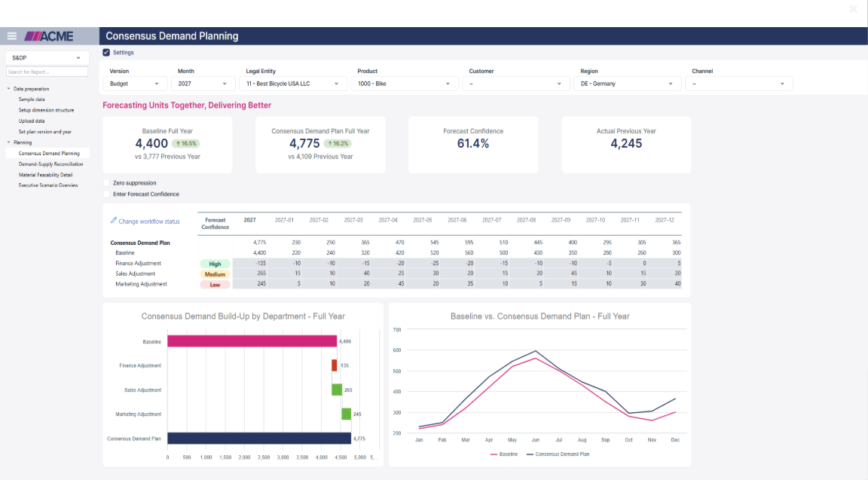Click the red Finance Adjustment bar

[335, 365]
